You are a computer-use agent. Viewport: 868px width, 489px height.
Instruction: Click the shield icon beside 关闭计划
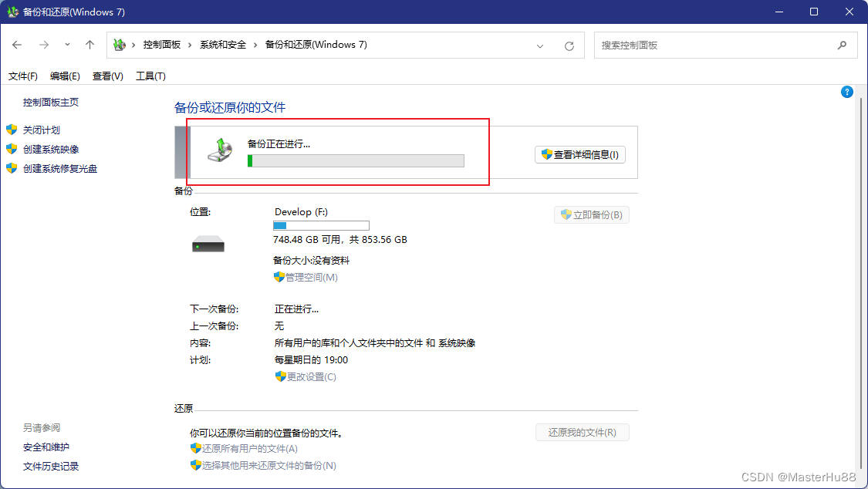point(12,130)
